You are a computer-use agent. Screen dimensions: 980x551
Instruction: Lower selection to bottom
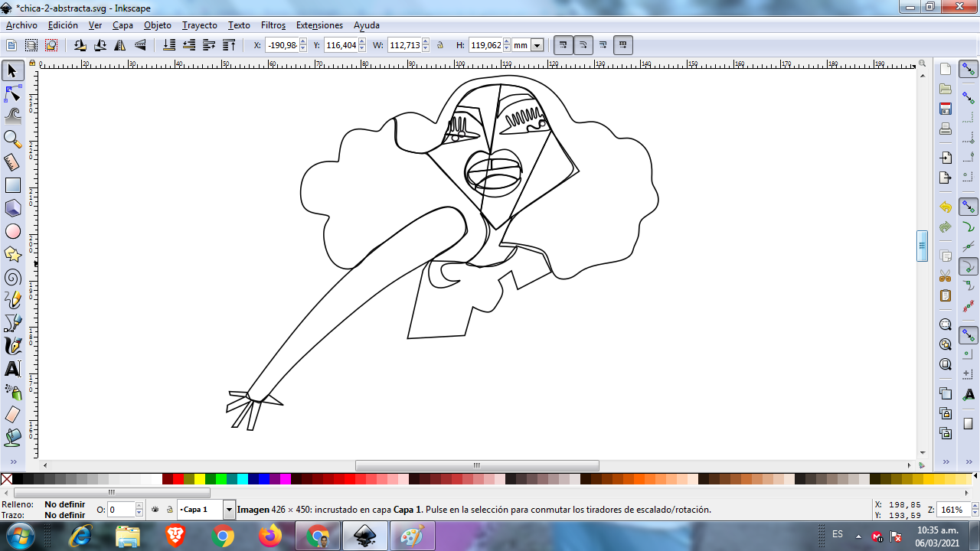[x=169, y=45]
